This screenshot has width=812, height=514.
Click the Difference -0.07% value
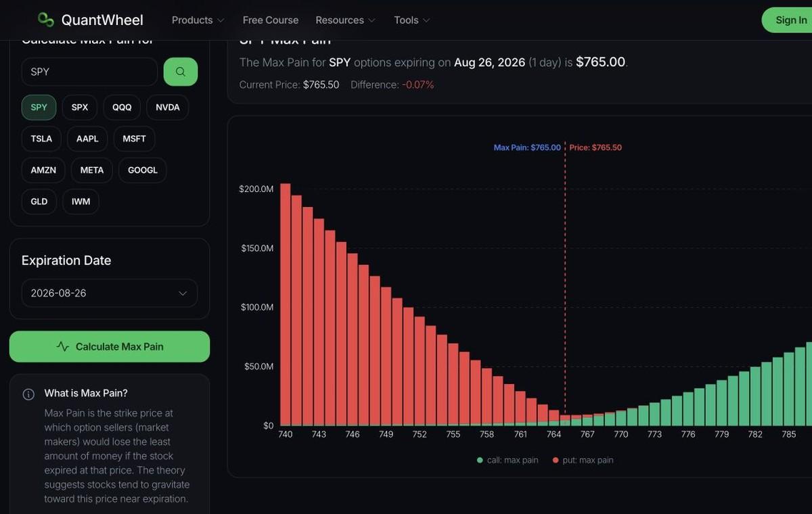pyautogui.click(x=418, y=85)
